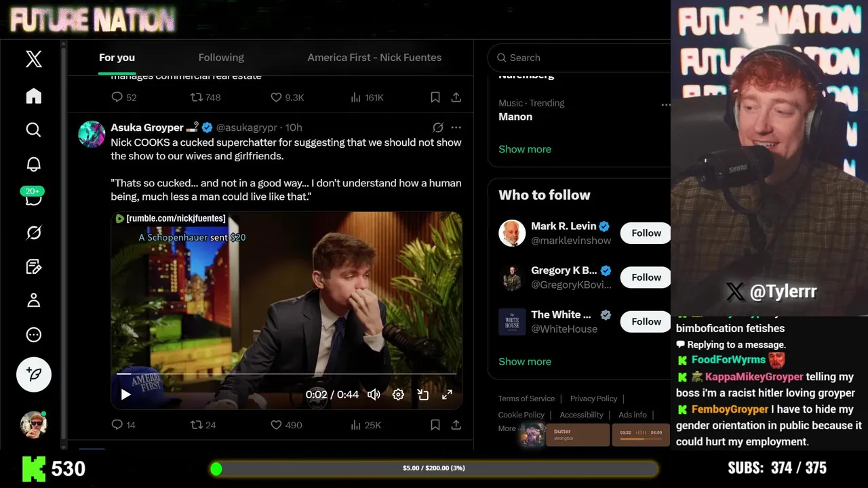
Task: Follow Gregory K B... account
Action: tap(646, 277)
